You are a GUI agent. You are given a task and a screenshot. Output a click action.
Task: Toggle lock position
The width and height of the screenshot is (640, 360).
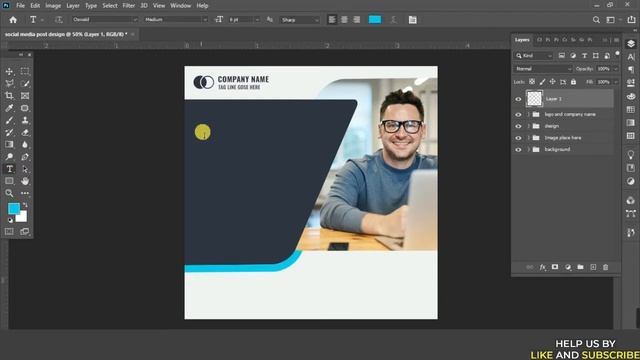(x=552, y=82)
